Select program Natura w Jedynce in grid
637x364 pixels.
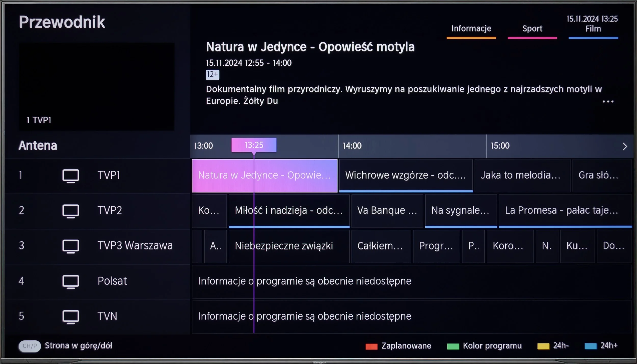(x=264, y=176)
